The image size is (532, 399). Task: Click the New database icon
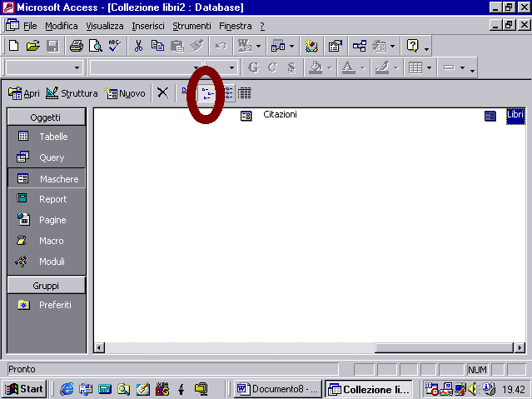click(14, 46)
